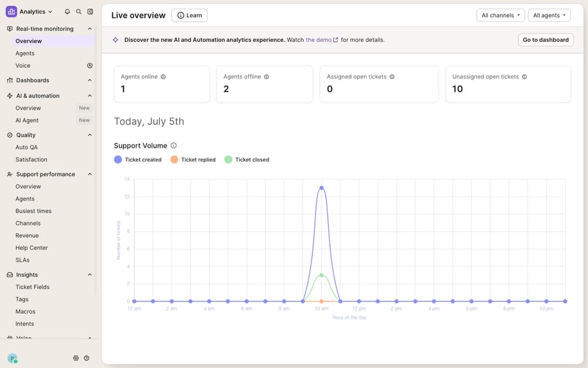The width and height of the screenshot is (588, 368).
Task: Click the Learn button
Action: [x=189, y=16]
